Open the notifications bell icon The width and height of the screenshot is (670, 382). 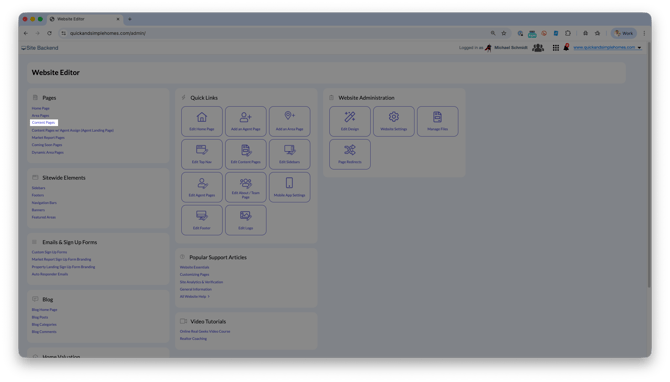[x=566, y=47]
